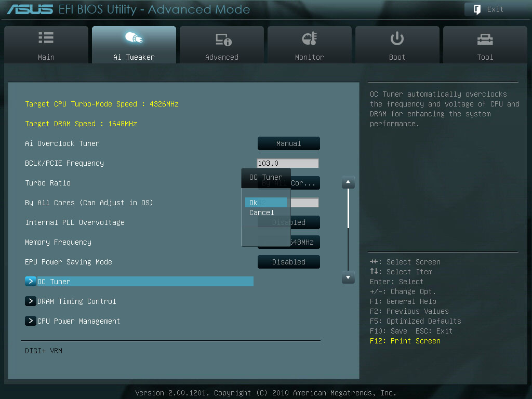Open the EPU Power Saving Mode dropdown

coord(288,262)
